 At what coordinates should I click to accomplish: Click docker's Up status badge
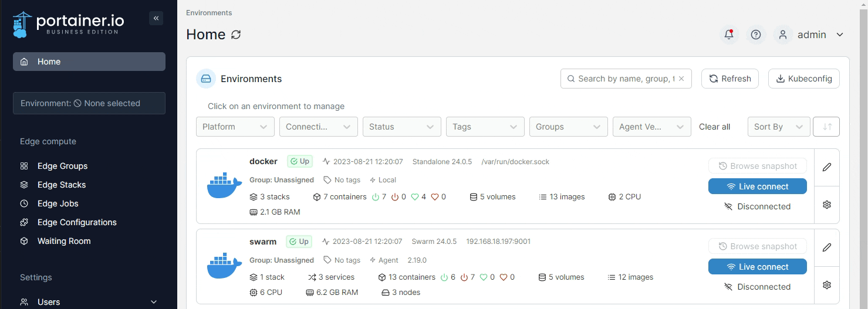[x=300, y=161]
